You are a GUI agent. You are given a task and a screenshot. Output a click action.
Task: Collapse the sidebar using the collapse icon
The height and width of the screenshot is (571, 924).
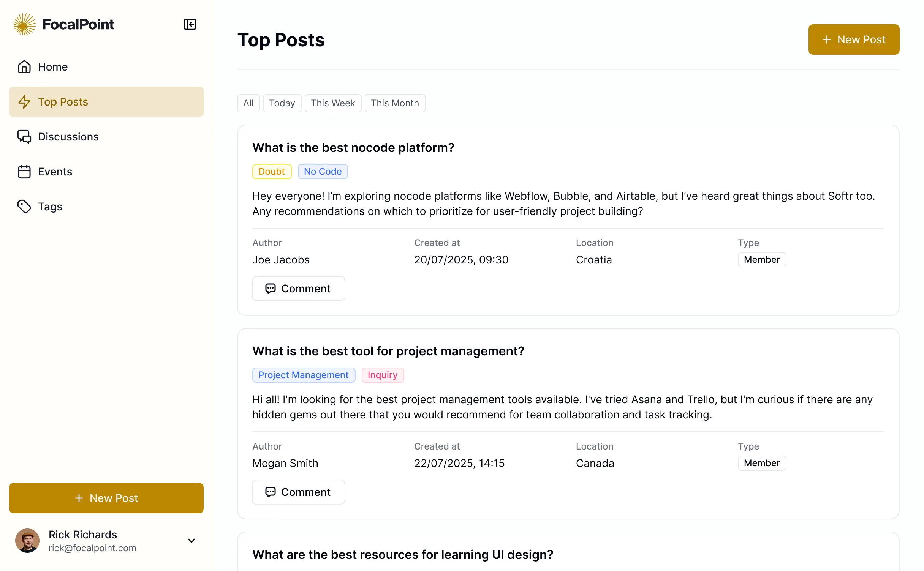click(x=190, y=24)
